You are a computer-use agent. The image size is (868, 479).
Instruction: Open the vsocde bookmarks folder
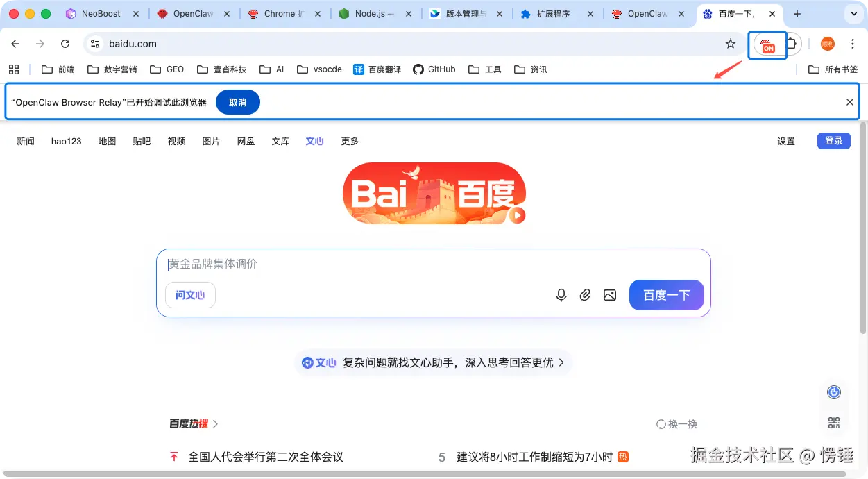(x=319, y=69)
